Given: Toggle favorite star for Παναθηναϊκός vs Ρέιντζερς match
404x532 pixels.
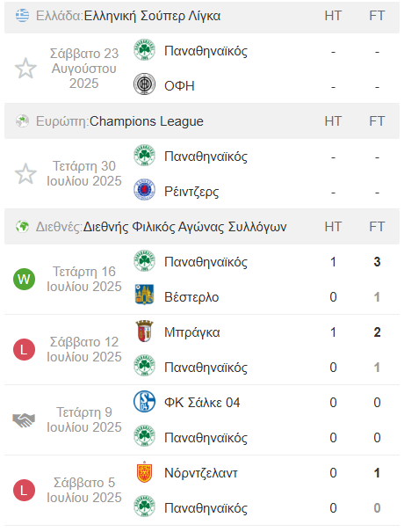Looking at the screenshot, I should coord(25,174).
